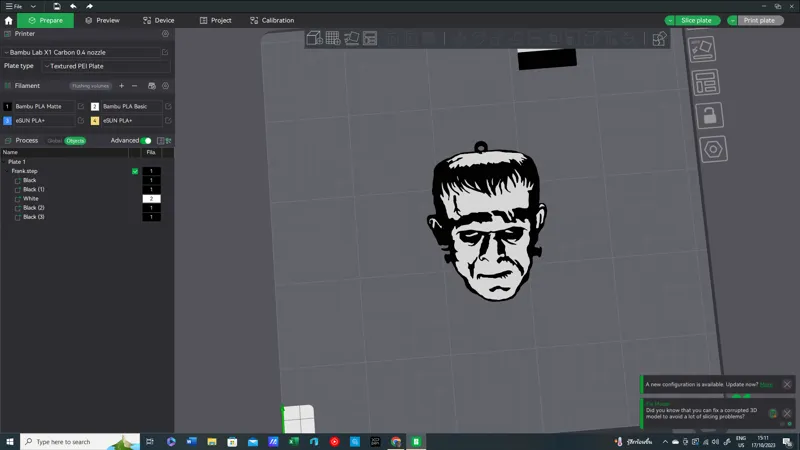Click the Redo arrow
This screenshot has height=450, width=800.
point(89,6)
